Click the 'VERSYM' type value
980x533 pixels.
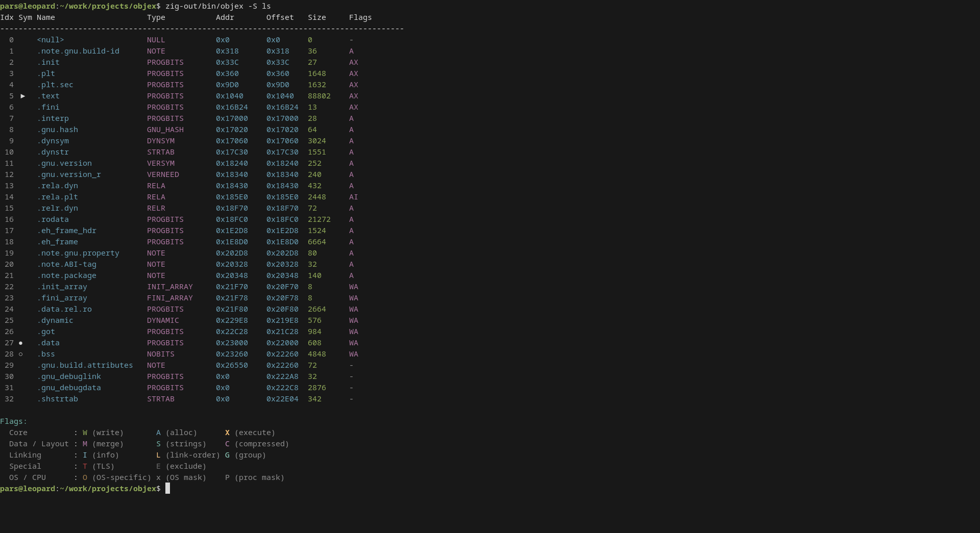click(161, 163)
